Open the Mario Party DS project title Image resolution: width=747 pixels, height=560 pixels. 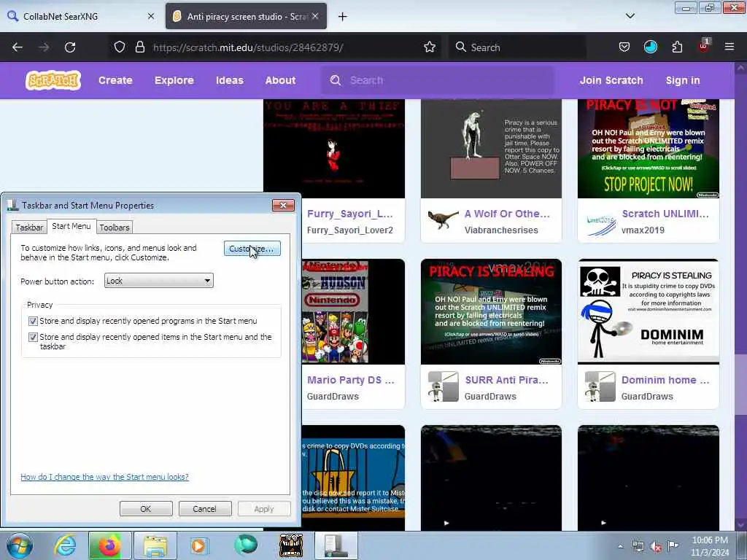pos(351,379)
